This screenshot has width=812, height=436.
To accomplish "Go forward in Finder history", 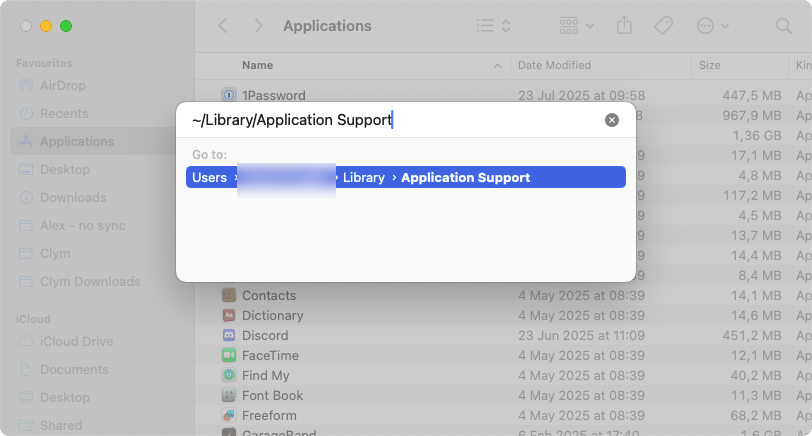I will 257,26.
